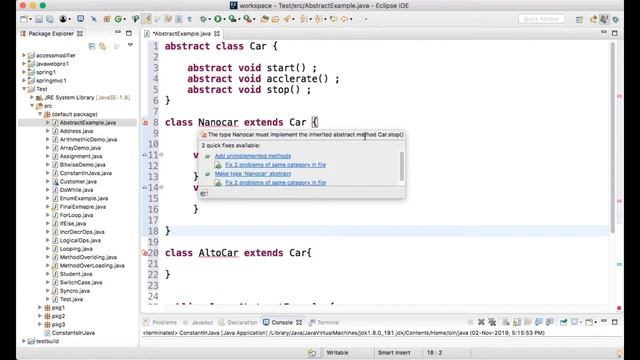Image resolution: width=640 pixels, height=360 pixels.
Task: Select MethodOverriding.java in the tree
Action: tap(88, 257)
